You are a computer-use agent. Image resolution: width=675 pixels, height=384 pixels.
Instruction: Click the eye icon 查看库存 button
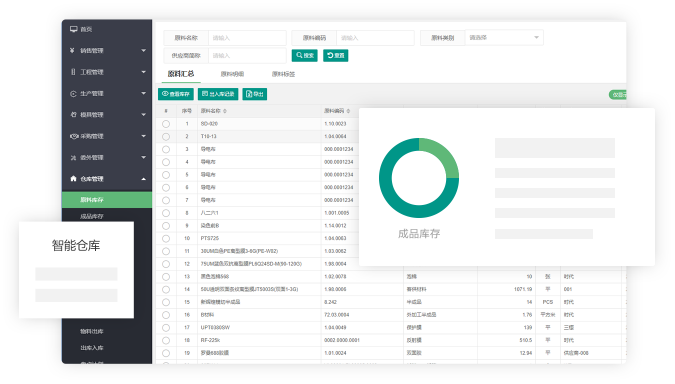tap(176, 94)
